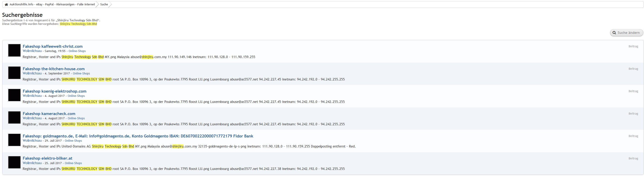Screen dimensions: 644x178
Task: Click the home icon in breadcrumb
Action: (6, 4)
